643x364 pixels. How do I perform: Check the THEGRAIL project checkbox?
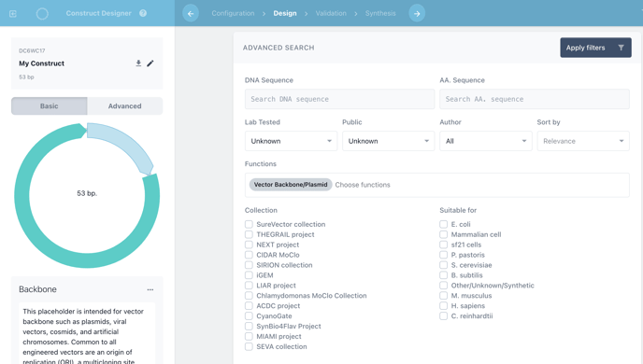249,234
